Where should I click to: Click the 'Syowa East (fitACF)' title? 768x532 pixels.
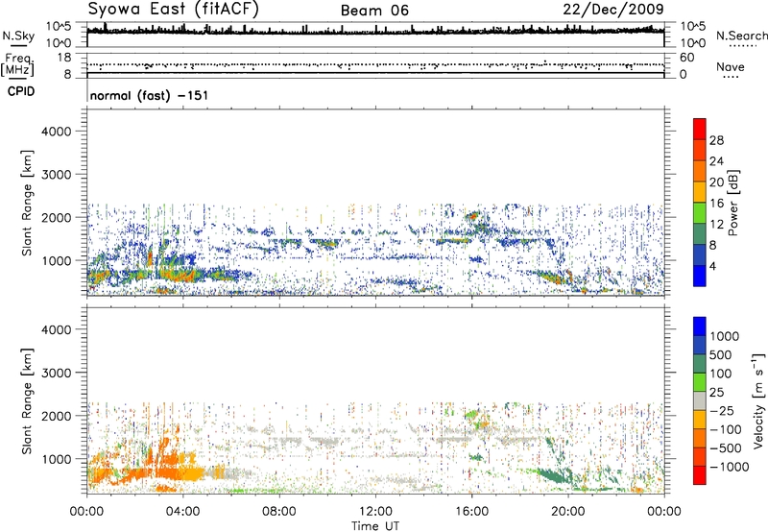click(x=173, y=10)
